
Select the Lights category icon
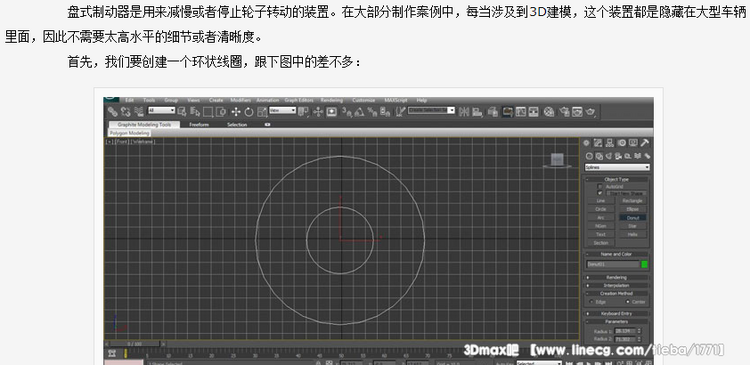click(608, 156)
